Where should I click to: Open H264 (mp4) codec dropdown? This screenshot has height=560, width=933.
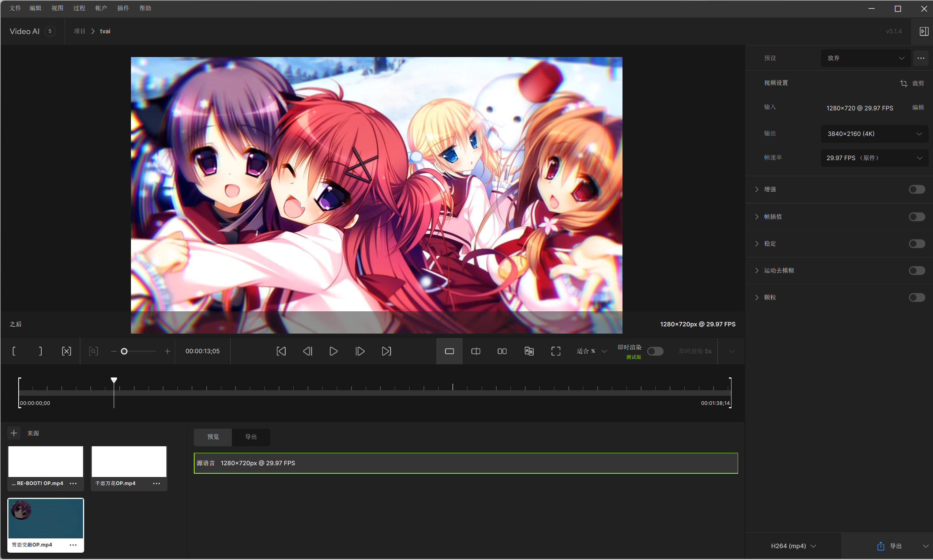(793, 546)
